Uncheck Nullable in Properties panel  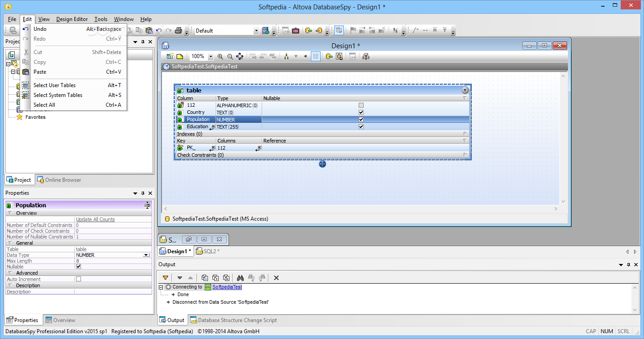(x=79, y=267)
